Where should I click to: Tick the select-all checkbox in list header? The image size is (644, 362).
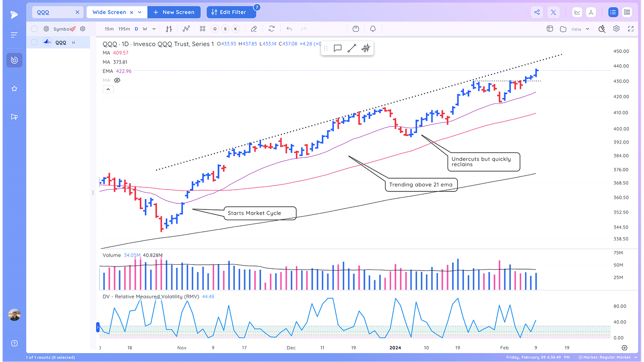click(x=34, y=29)
